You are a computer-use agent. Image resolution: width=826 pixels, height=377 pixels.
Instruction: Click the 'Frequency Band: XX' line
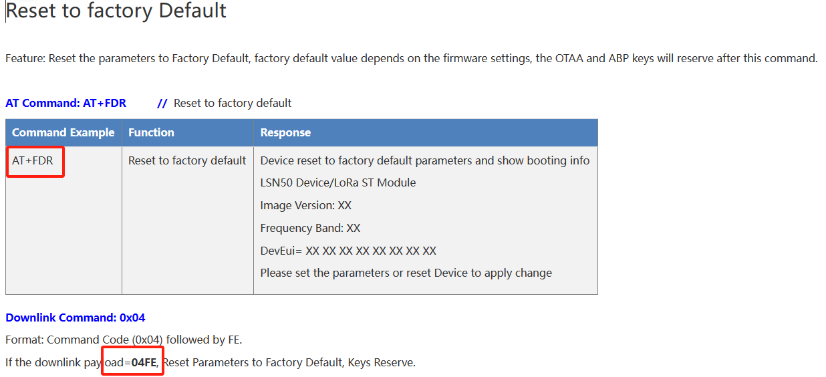coord(310,229)
